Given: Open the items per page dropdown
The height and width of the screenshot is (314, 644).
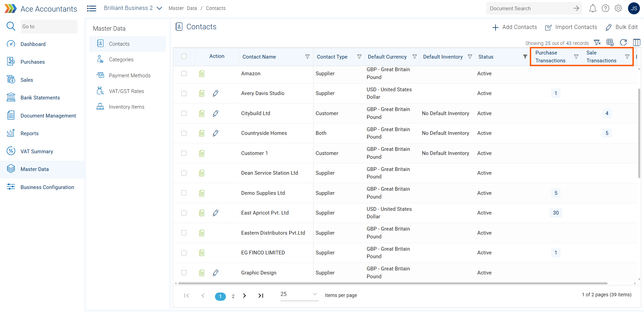Looking at the screenshot, I should pos(299,294).
